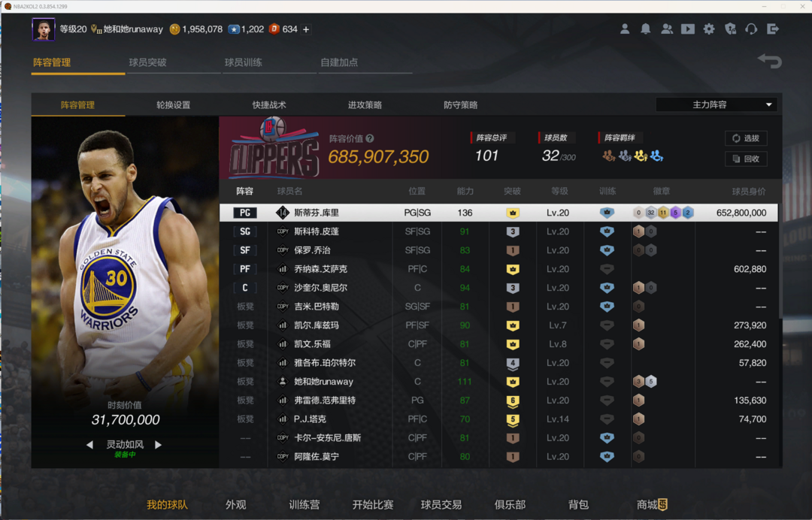Click the notification bell icon

click(x=646, y=29)
